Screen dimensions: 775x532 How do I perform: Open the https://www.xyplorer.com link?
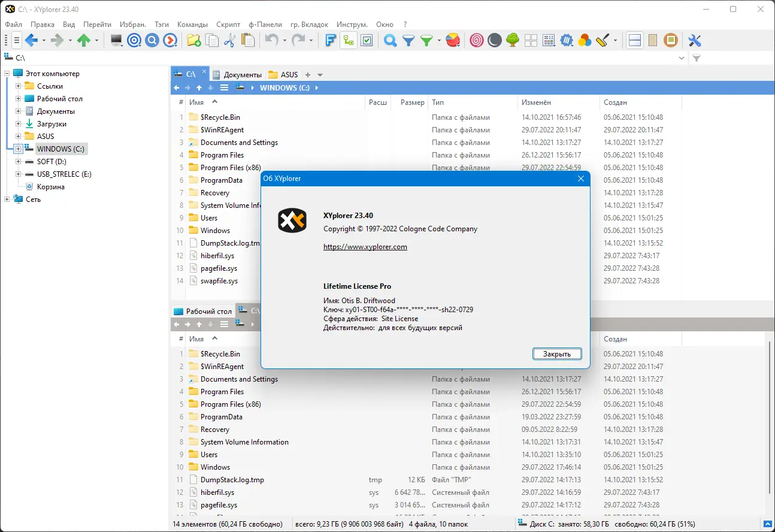pyautogui.click(x=365, y=247)
